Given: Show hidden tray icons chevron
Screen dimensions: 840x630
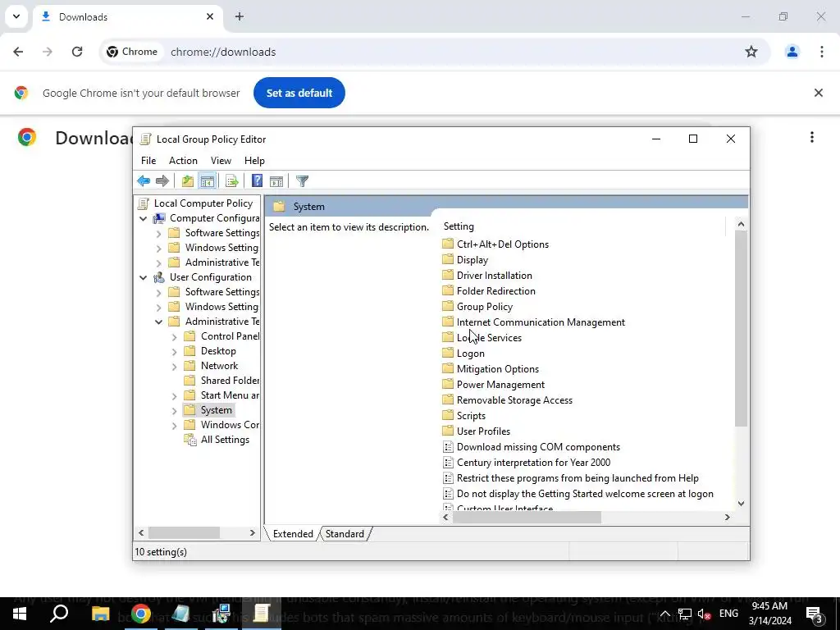Looking at the screenshot, I should 664,614.
